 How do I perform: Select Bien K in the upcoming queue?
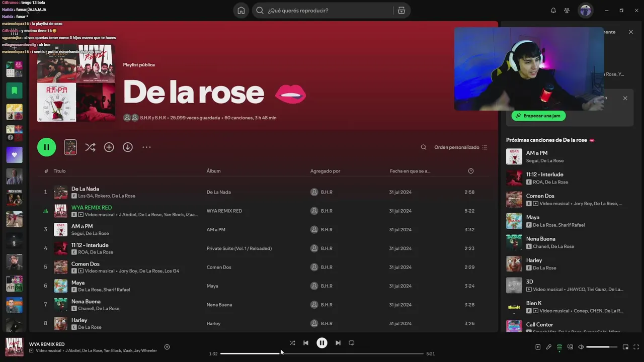point(570,307)
